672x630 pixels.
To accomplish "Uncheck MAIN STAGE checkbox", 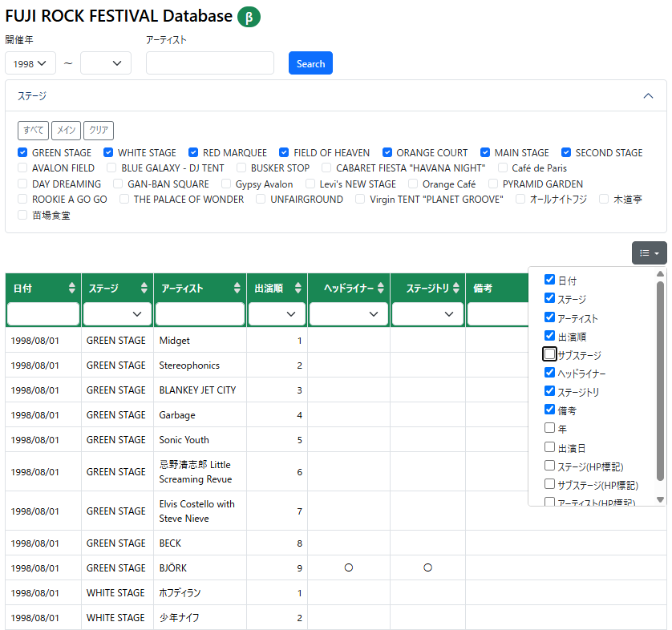I will (x=485, y=152).
